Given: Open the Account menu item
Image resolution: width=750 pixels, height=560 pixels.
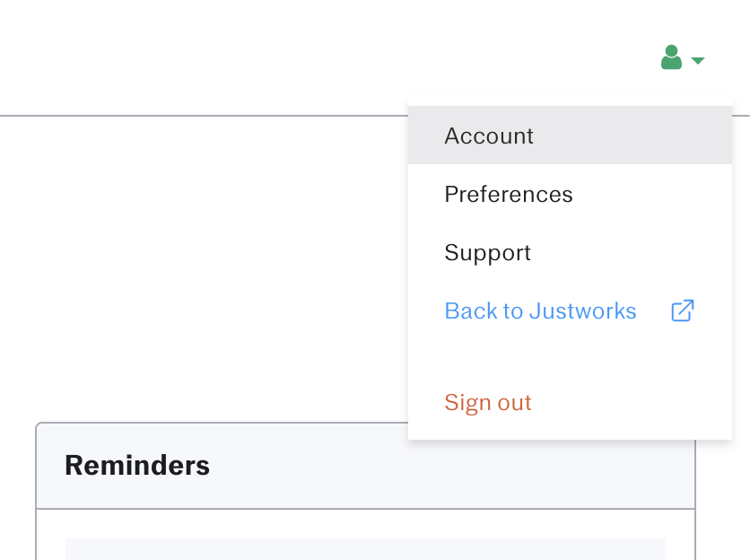Looking at the screenshot, I should pos(570,135).
